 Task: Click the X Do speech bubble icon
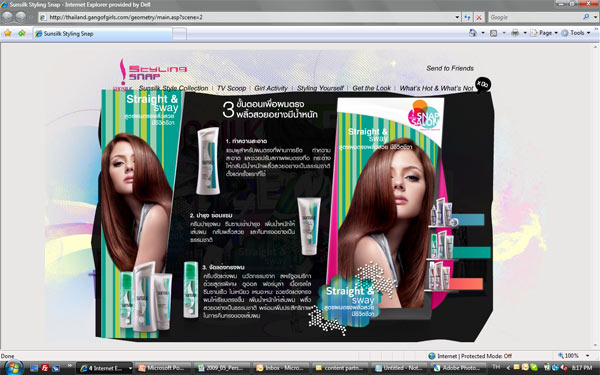tap(483, 84)
